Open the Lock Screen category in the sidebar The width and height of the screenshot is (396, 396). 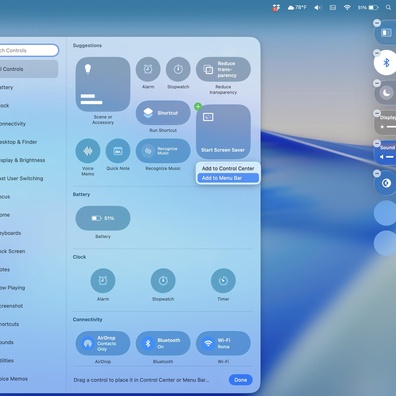pos(28,251)
